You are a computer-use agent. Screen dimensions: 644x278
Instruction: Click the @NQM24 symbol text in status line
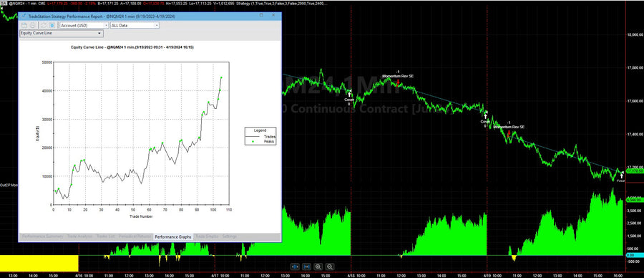(17, 4)
